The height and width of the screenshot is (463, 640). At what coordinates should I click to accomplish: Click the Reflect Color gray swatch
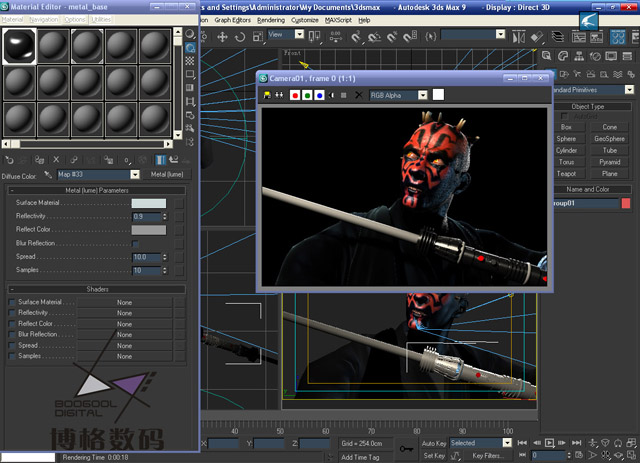pyautogui.click(x=149, y=230)
